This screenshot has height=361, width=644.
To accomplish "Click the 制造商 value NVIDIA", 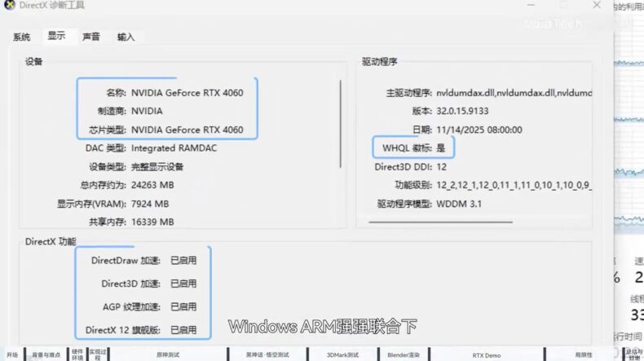I will [x=147, y=112].
